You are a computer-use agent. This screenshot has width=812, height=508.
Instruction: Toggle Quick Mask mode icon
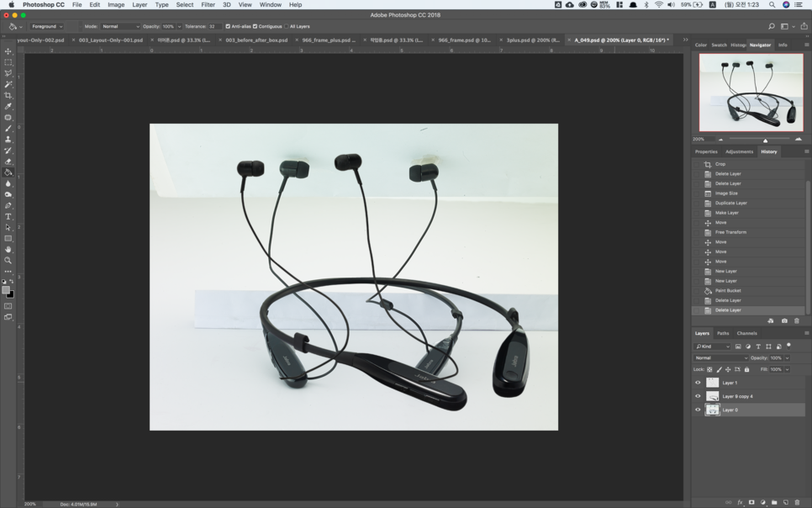click(8, 306)
